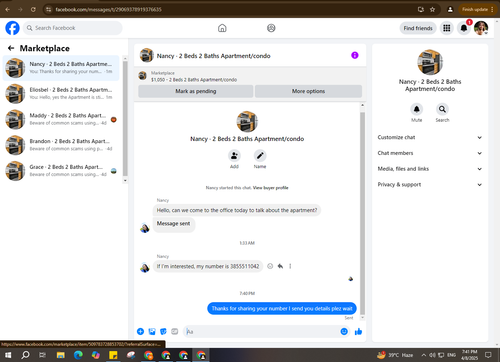Send a thumbs-up like

pyautogui.click(x=358, y=331)
